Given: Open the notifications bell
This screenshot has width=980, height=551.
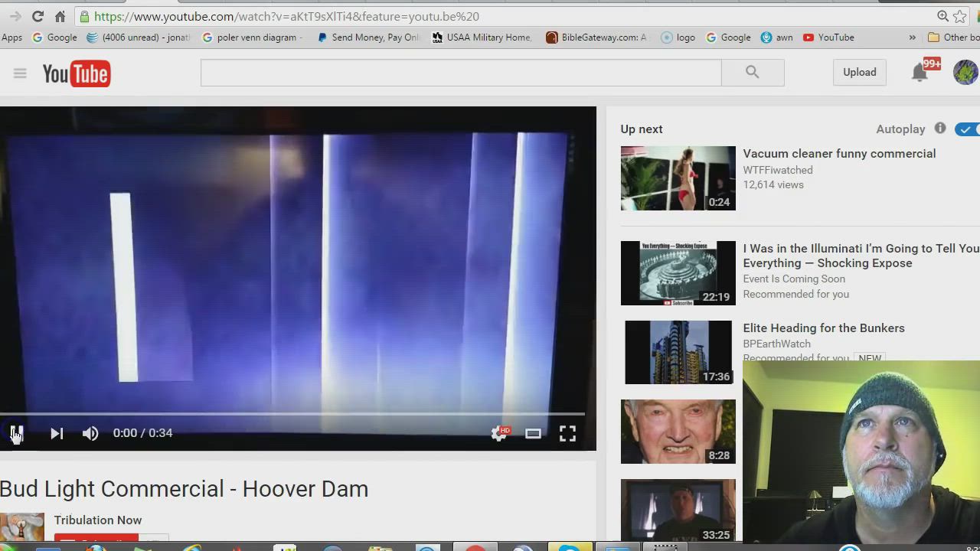Looking at the screenshot, I should [920, 73].
